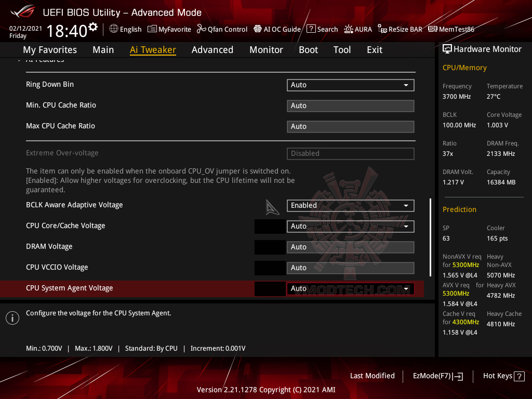The height and width of the screenshot is (399, 532).
Task: Select the CPU System Agent Voltage field
Action: [x=350, y=288]
